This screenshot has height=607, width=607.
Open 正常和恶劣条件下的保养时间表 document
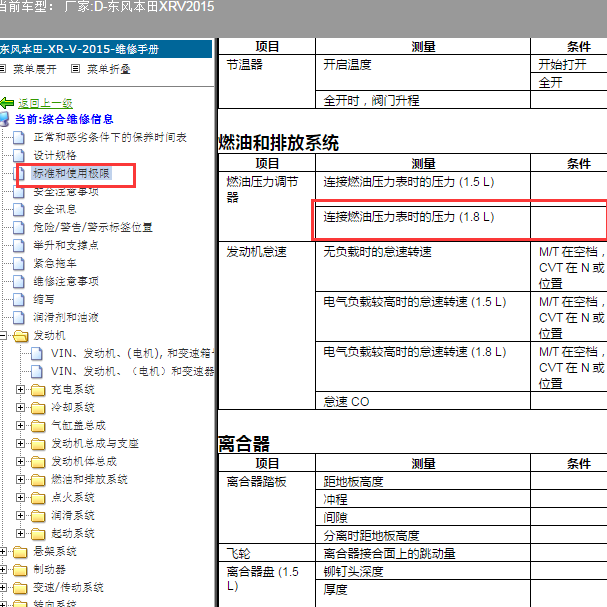(x=110, y=137)
